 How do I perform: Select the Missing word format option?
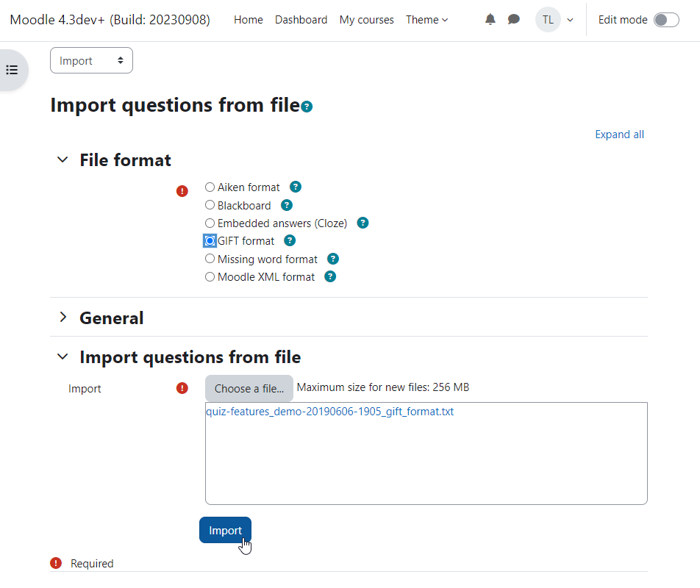(x=210, y=259)
